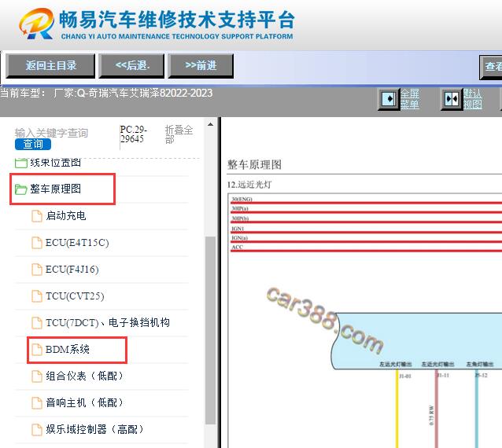Click the BDM系统 page icon
The width and height of the screenshot is (502, 448).
pyautogui.click(x=37, y=350)
